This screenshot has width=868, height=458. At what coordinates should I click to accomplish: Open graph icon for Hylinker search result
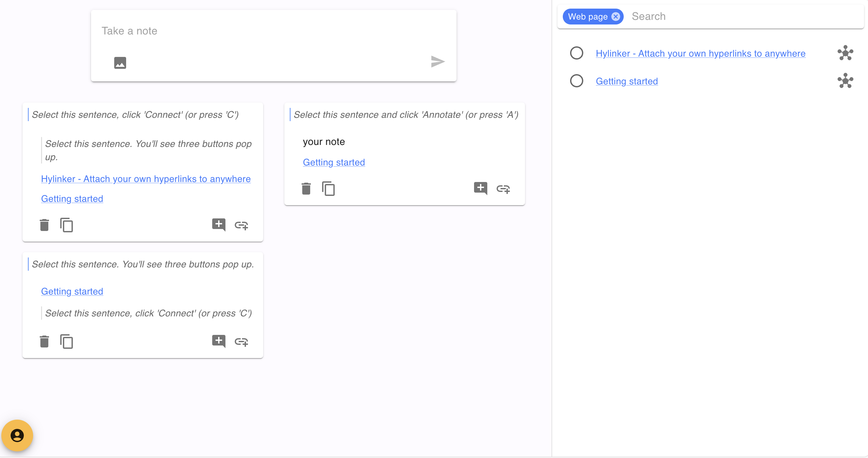click(x=845, y=53)
